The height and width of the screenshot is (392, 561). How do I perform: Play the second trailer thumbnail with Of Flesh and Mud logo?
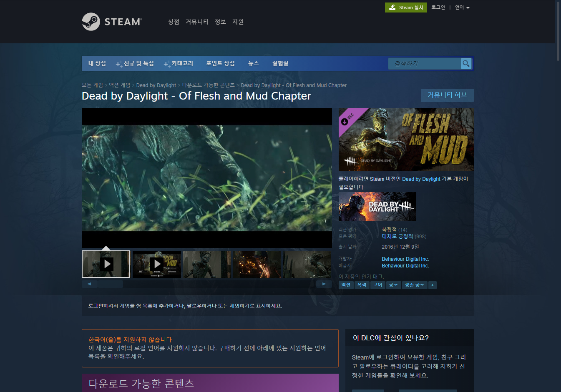click(157, 264)
